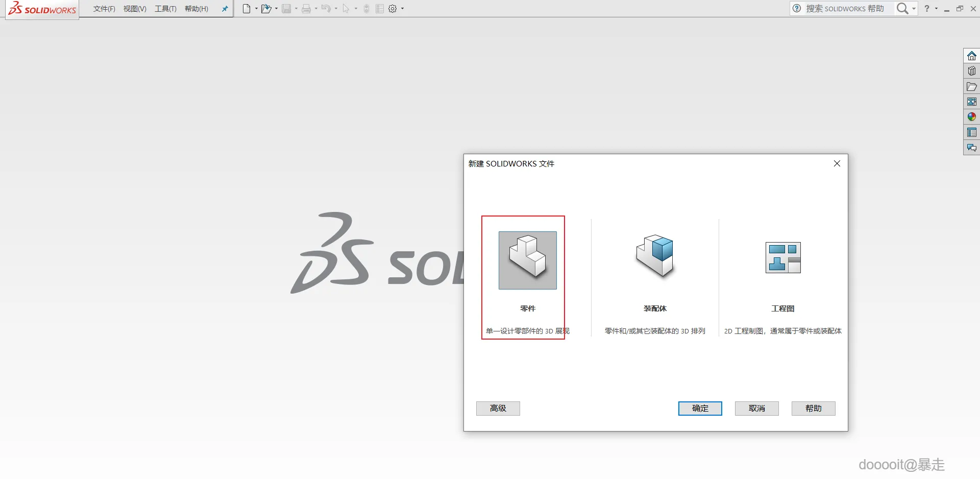980x479 pixels.
Task: Select the 零件 part template icon
Action: 528,260
